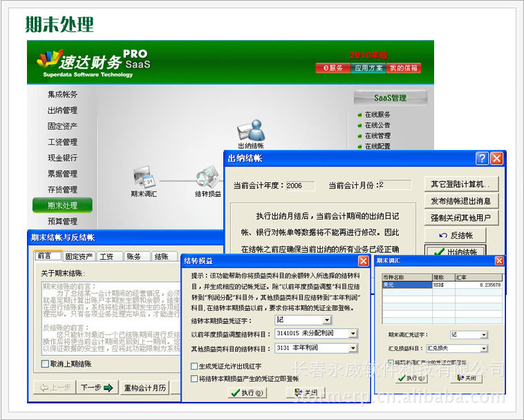Close the 结转损益 dialog
The image size is (524, 420).
[363, 261]
